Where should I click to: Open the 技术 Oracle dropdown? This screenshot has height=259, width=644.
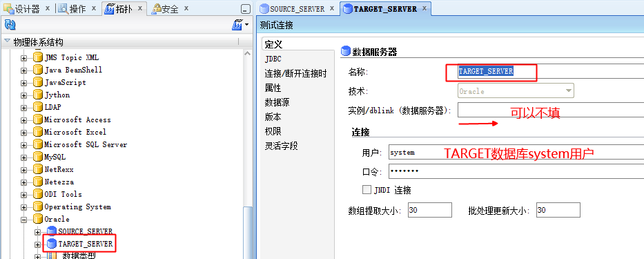(516, 91)
